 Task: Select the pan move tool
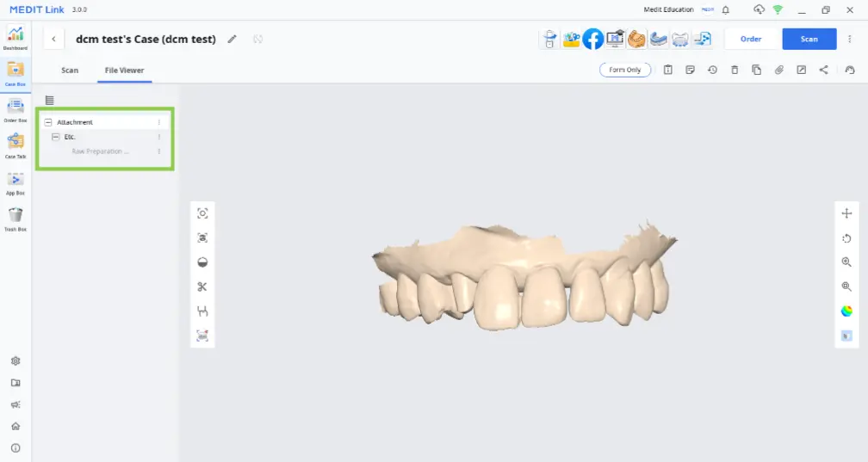click(x=846, y=213)
